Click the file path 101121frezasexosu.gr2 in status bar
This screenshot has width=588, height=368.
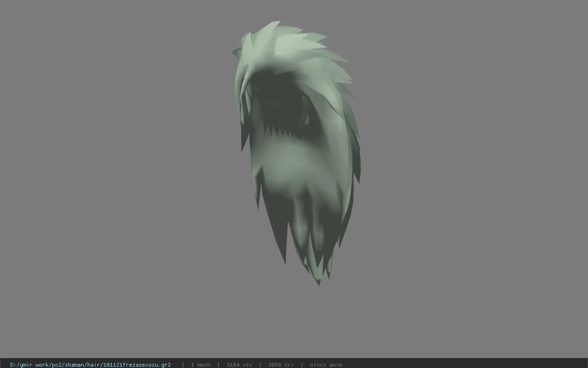(90, 365)
